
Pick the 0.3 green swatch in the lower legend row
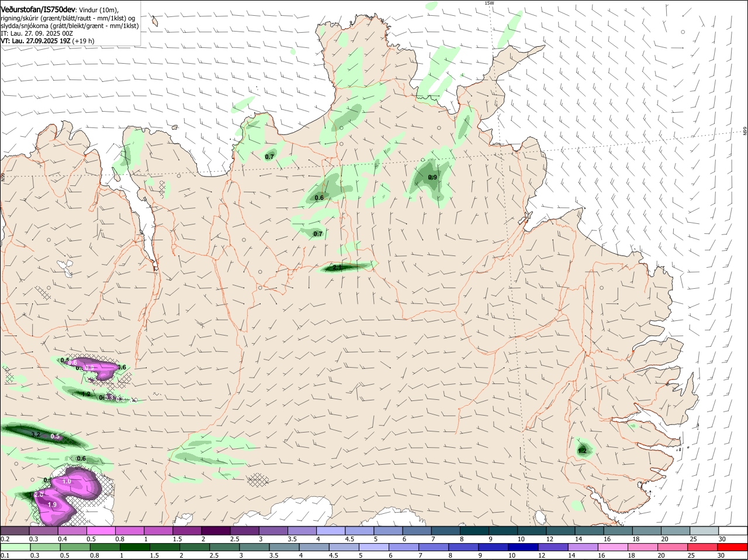45,547
